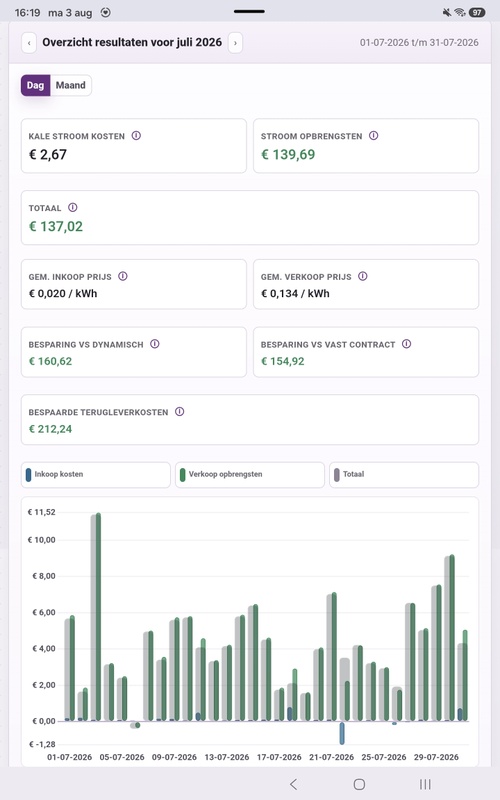500x800 pixels.
Task: Click the 05-07-2026 axis label
Action: coord(122,757)
